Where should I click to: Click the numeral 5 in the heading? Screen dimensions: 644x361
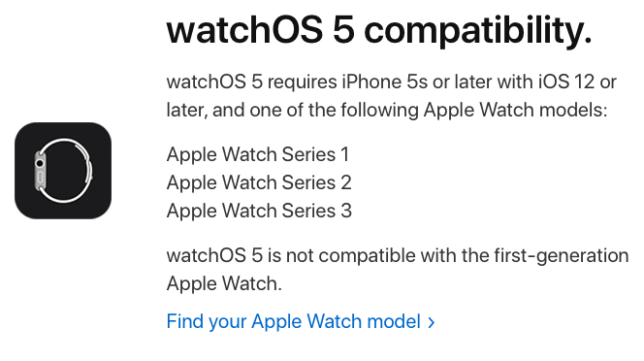point(343,30)
